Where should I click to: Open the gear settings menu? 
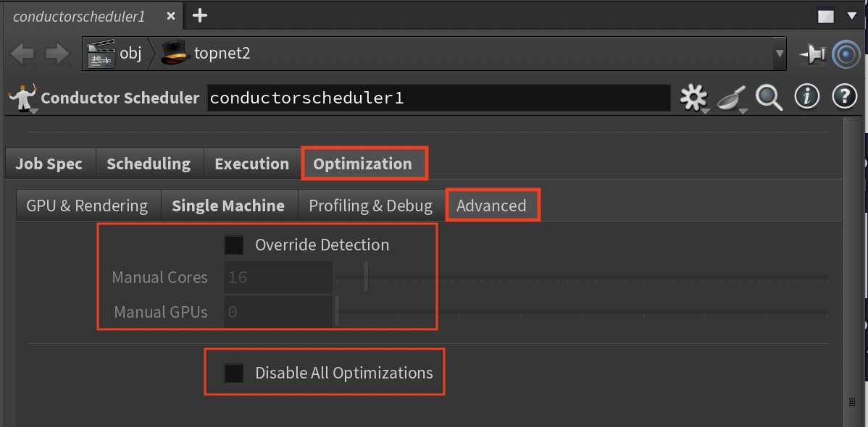694,99
